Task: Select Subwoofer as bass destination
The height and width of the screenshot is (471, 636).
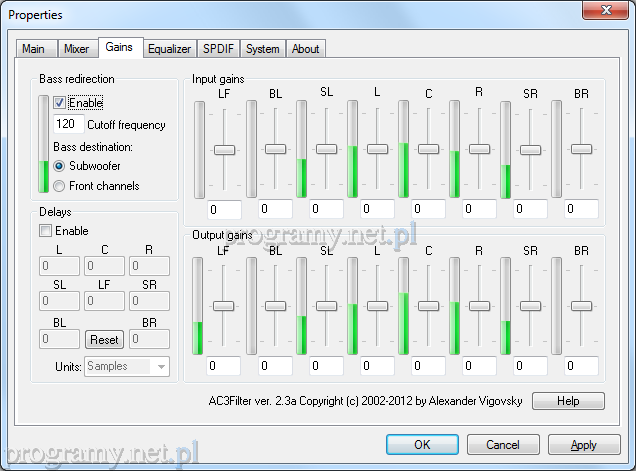Action: click(60, 166)
